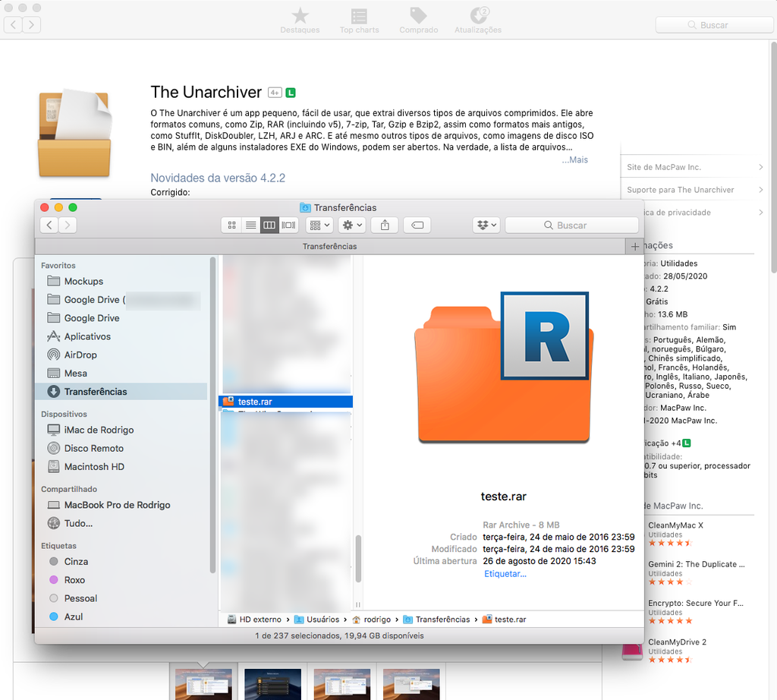Viewport: 777px width, 700px height.
Task: Go back in the App Store window
Action: [14, 24]
